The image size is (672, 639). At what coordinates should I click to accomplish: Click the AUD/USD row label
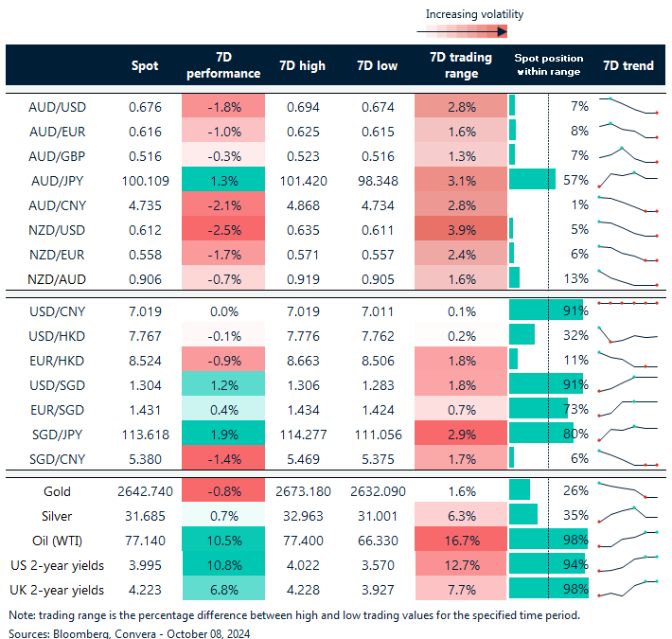click(57, 107)
